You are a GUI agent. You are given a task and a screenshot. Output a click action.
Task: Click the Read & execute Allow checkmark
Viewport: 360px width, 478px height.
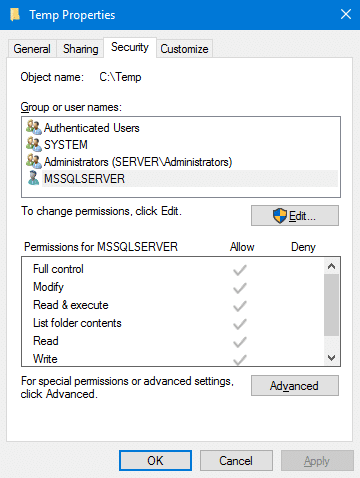[x=240, y=306]
